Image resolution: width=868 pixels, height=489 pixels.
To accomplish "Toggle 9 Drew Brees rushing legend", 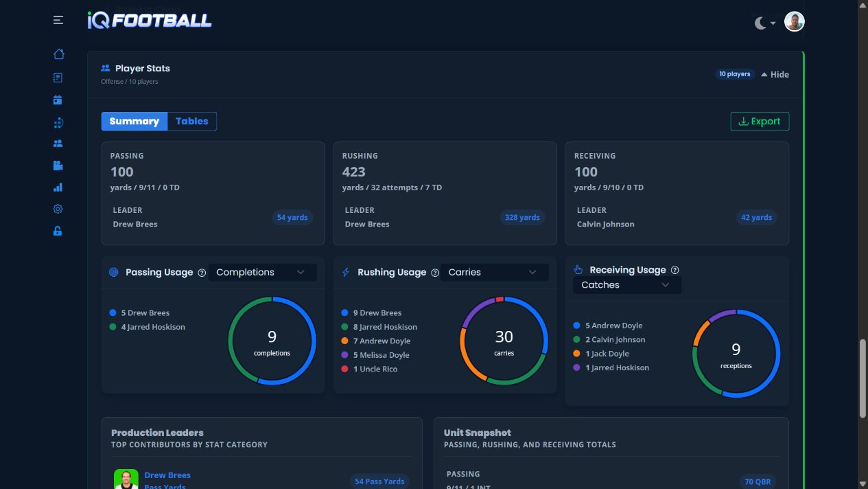I will [x=371, y=313].
